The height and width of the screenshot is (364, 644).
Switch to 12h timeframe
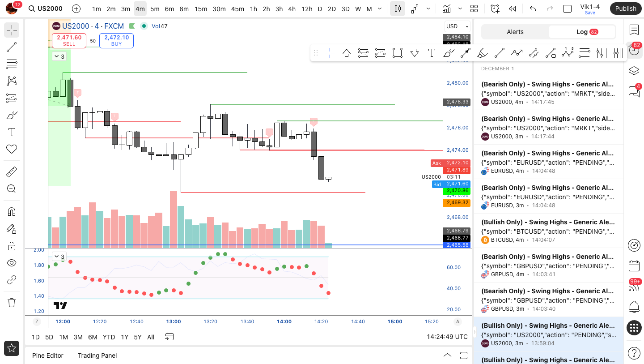click(307, 9)
